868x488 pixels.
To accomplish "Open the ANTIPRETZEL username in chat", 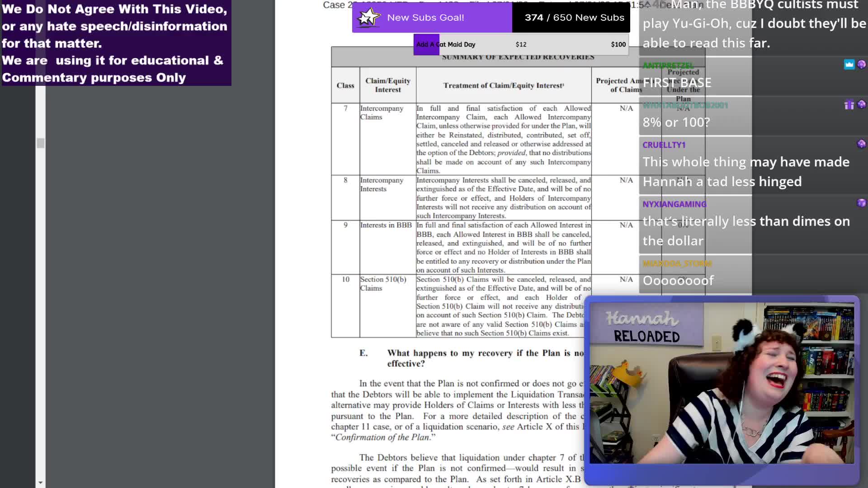I will 668,66.
